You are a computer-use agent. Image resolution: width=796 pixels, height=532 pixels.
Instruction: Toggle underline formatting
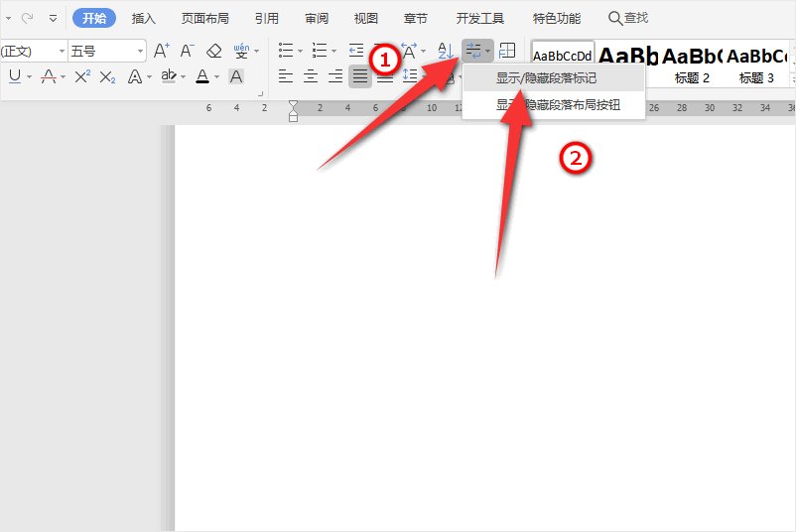pos(14,76)
